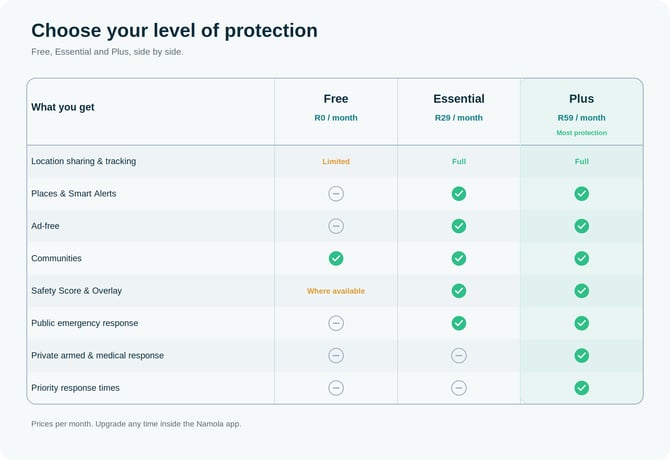Click the Free plan Places & Smart Alerts dash icon

[336, 193]
